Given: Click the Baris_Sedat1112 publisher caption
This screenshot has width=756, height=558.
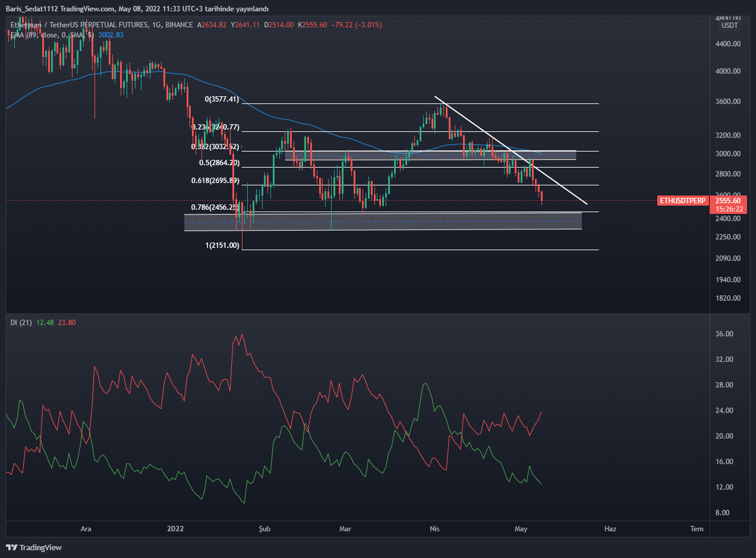Looking at the screenshot, I should pos(31,9).
